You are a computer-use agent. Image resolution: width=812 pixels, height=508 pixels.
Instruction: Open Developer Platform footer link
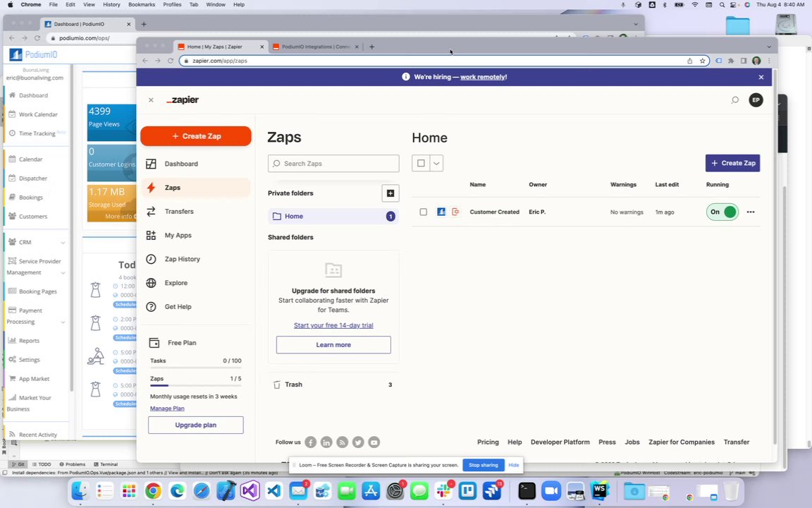coord(560,442)
